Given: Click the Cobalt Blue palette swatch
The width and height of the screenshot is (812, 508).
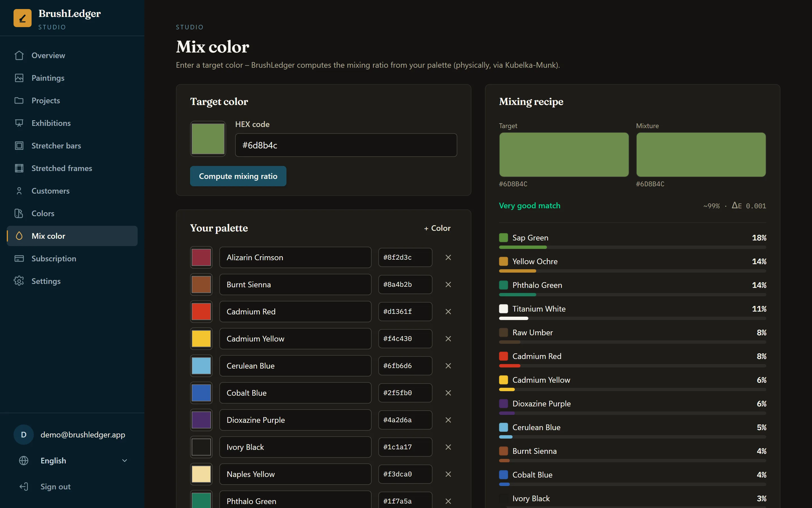Looking at the screenshot, I should pyautogui.click(x=201, y=393).
